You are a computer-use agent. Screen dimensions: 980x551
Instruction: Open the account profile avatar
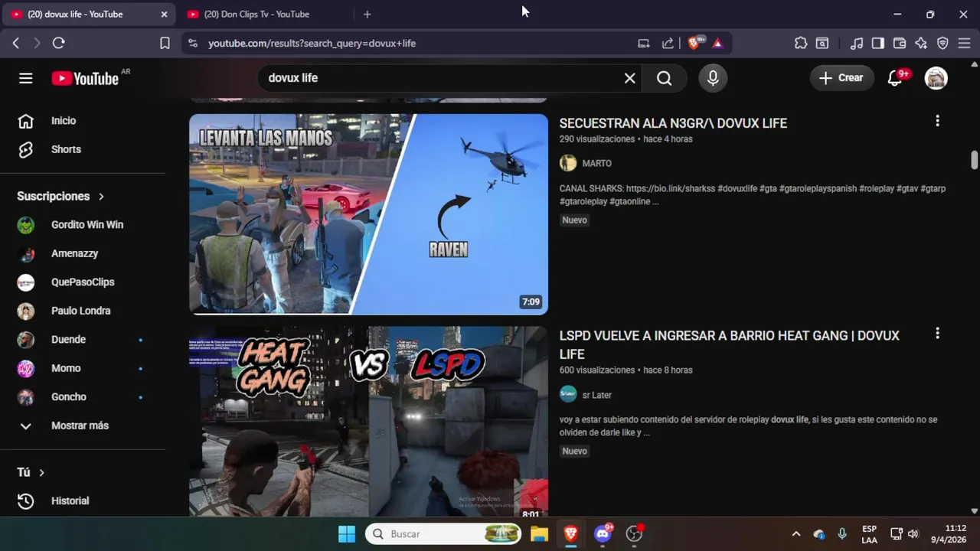pos(936,78)
